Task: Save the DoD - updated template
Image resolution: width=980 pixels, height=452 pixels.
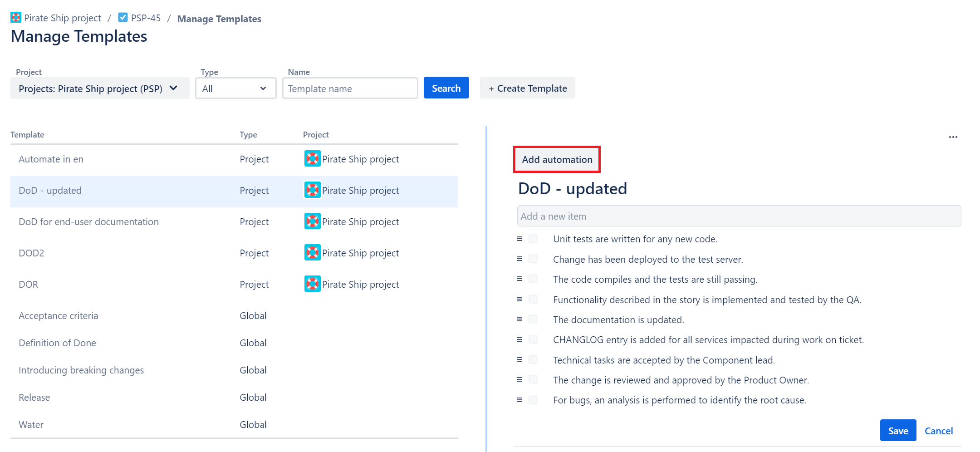Action: tap(898, 430)
